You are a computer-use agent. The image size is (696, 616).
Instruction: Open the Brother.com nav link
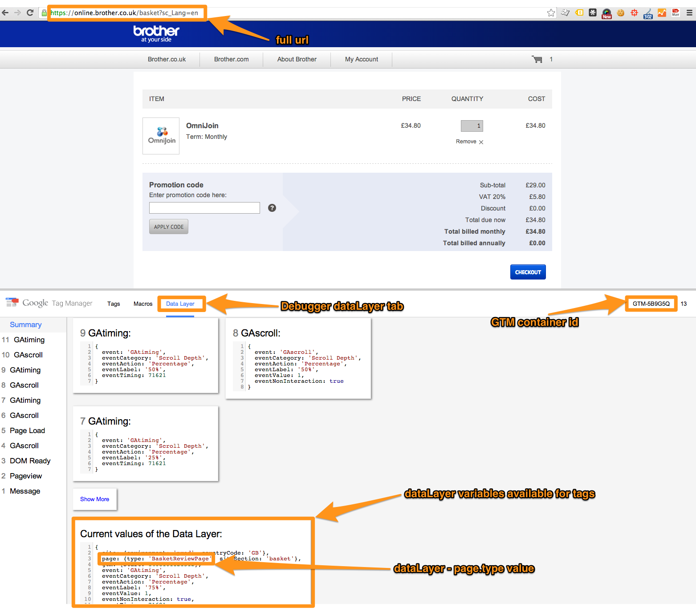pos(232,59)
